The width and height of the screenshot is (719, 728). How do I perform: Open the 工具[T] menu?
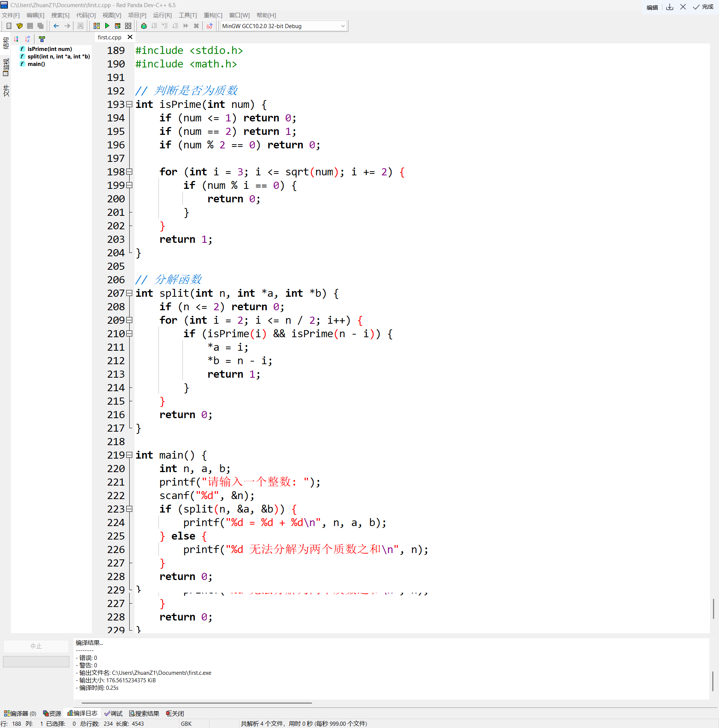click(188, 15)
